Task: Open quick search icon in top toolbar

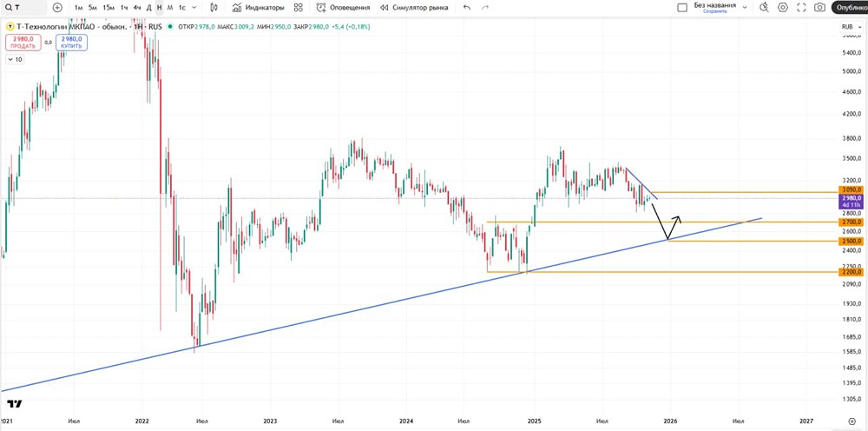Action: 764,8
